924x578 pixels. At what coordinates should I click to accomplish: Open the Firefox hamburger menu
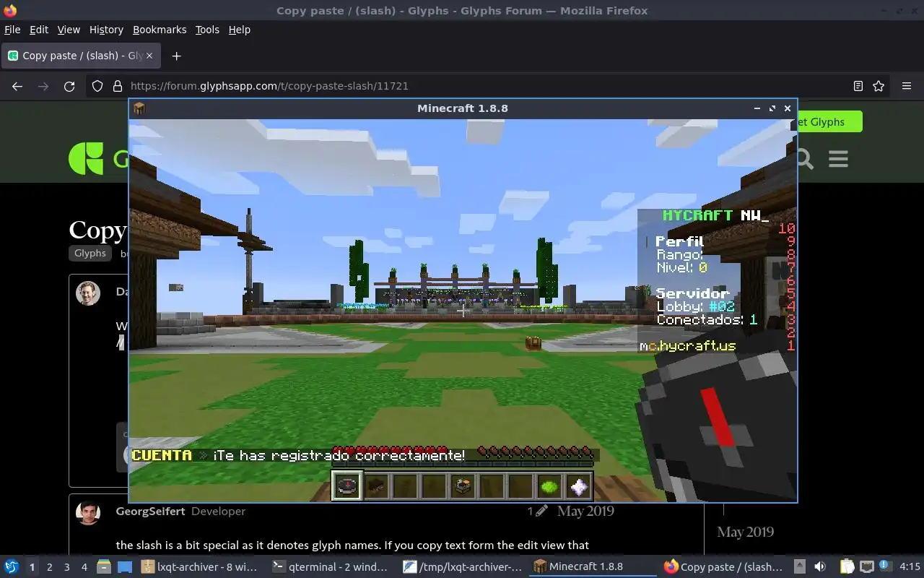click(907, 86)
